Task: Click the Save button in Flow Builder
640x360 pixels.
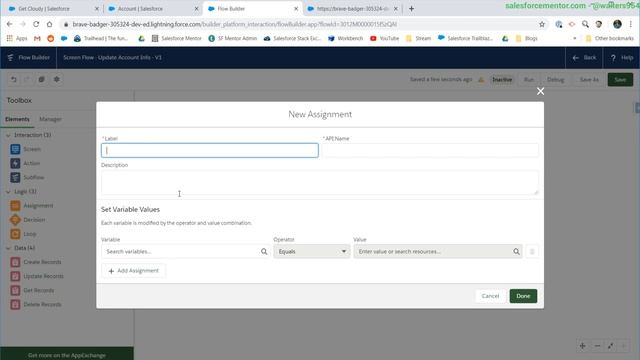Action: point(620,80)
